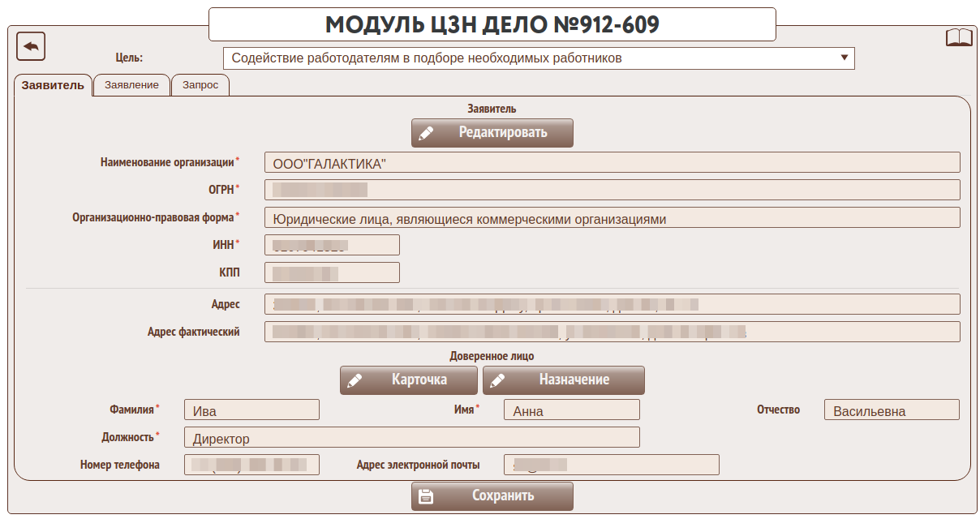Click the Назначение button label
The width and height of the screenshot is (980, 519).
coord(574,380)
